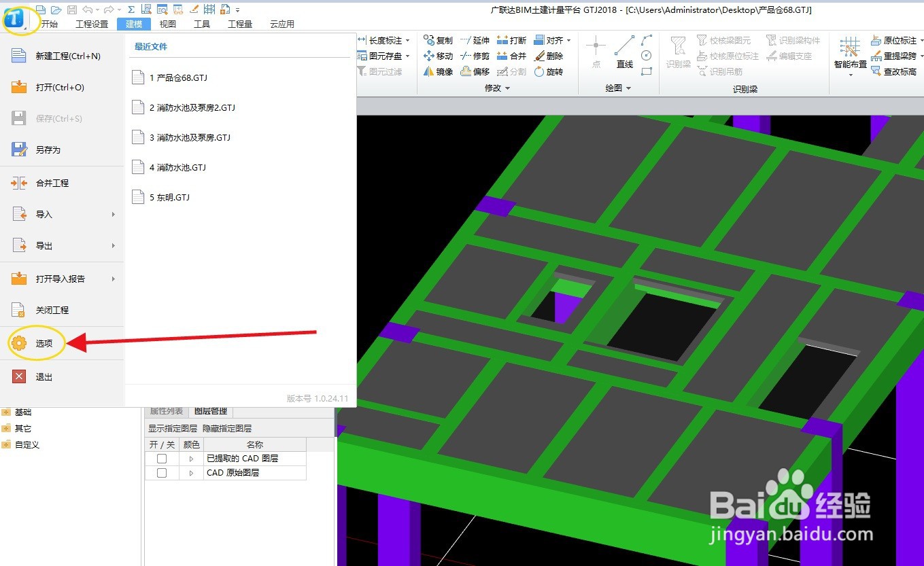Choose 关闭工程 in file menu

[x=62, y=310]
